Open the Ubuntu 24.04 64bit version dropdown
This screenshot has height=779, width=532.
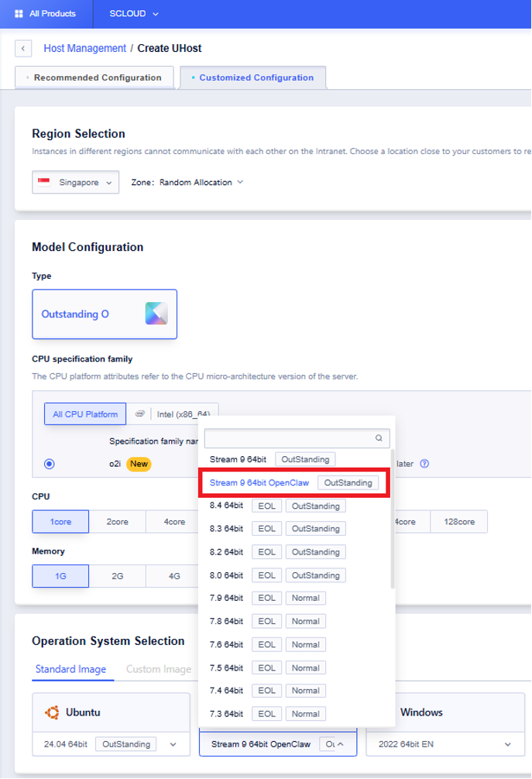click(x=173, y=744)
